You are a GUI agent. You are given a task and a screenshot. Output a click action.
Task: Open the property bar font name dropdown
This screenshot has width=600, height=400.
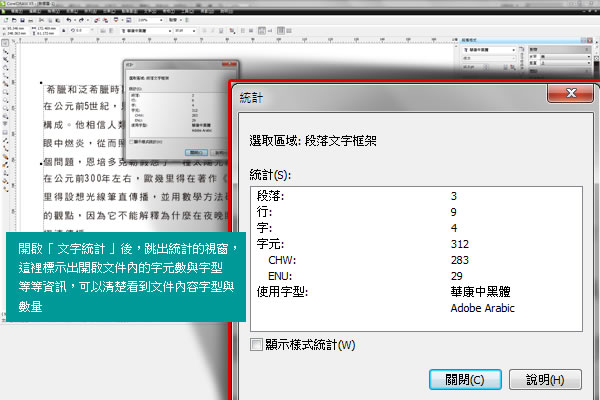pyautogui.click(x=170, y=30)
